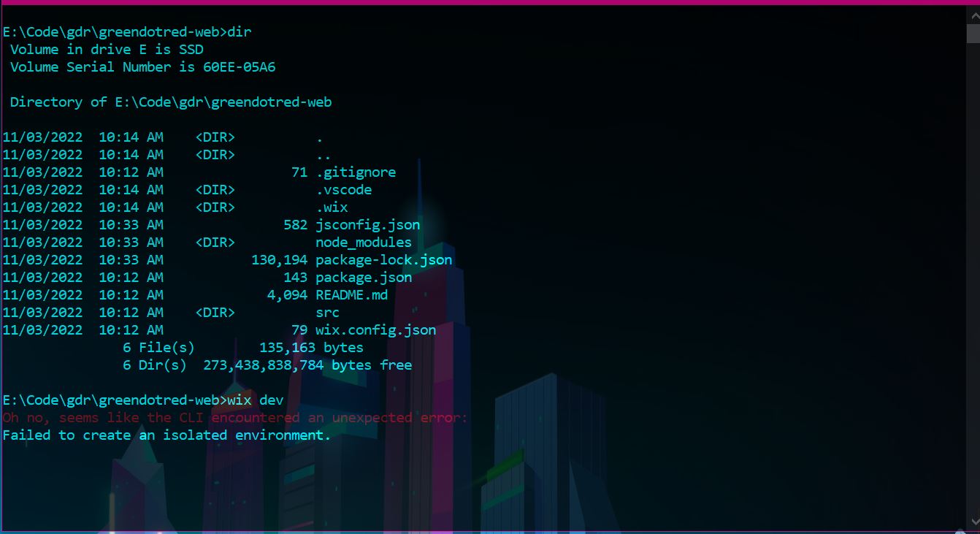Click the .wix directory name

pyautogui.click(x=332, y=207)
